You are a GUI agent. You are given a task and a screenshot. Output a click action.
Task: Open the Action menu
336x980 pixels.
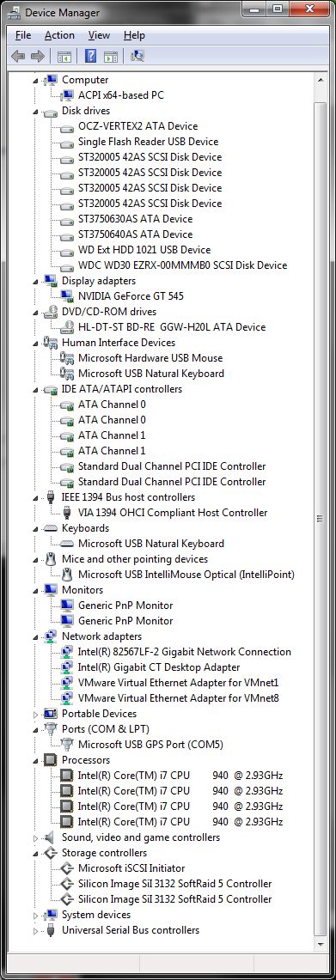pos(59,35)
